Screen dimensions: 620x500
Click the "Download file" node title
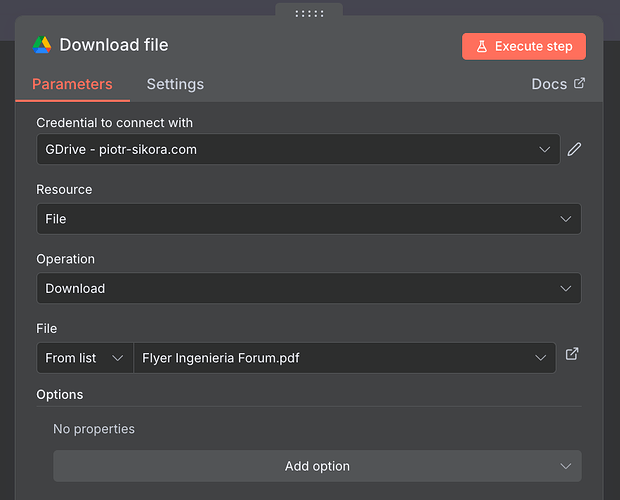pyautogui.click(x=114, y=45)
